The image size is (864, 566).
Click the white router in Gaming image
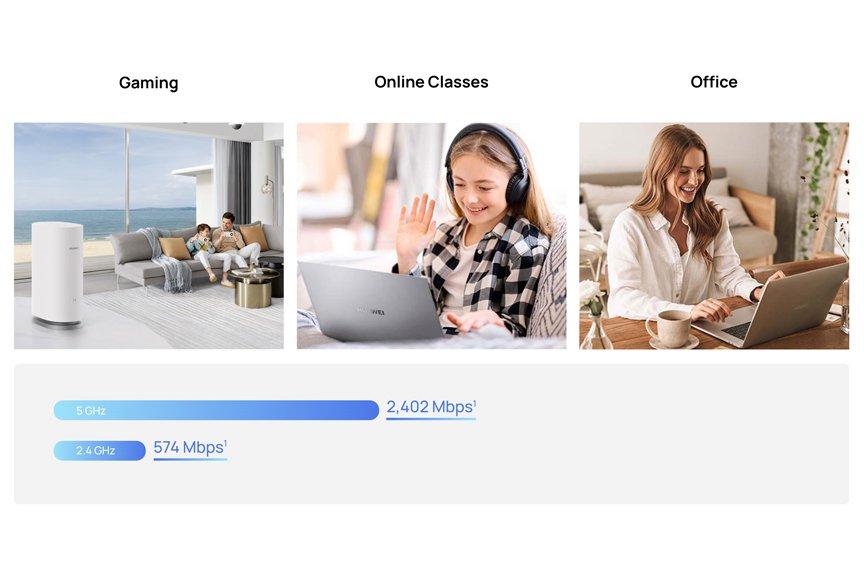pos(57,274)
